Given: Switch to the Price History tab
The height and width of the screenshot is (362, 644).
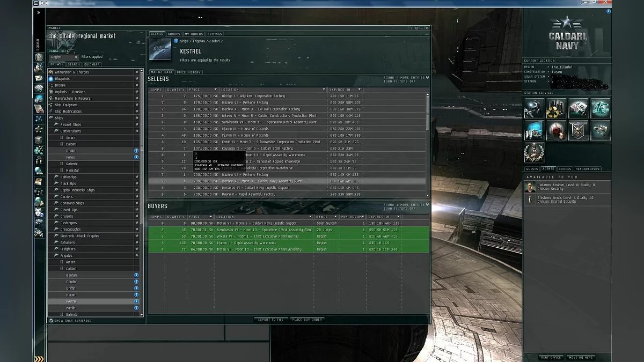Looking at the screenshot, I should pyautogui.click(x=189, y=72).
